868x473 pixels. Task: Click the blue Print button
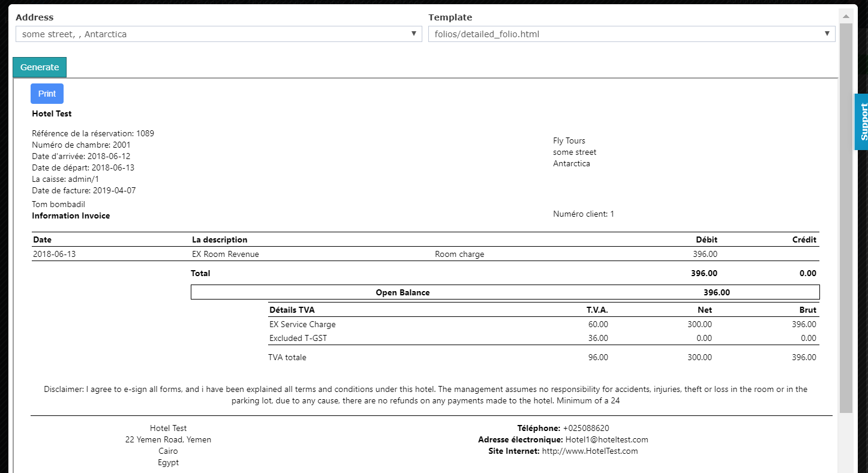point(47,94)
